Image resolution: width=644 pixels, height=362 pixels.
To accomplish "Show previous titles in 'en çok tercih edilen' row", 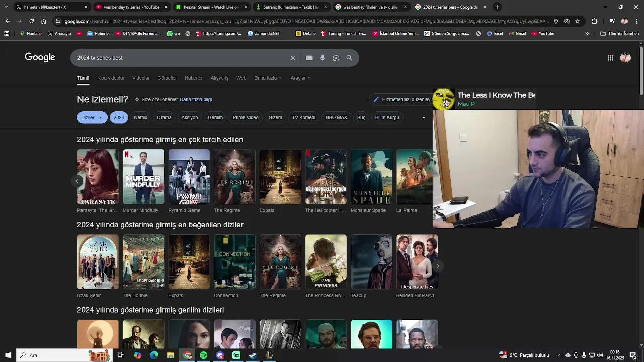I will [x=77, y=181].
